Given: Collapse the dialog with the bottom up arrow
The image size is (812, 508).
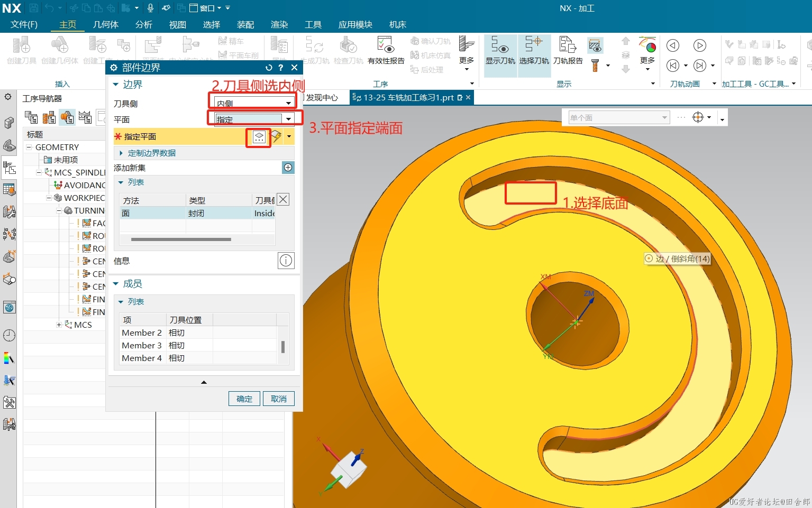Looking at the screenshot, I should pyautogui.click(x=204, y=382).
